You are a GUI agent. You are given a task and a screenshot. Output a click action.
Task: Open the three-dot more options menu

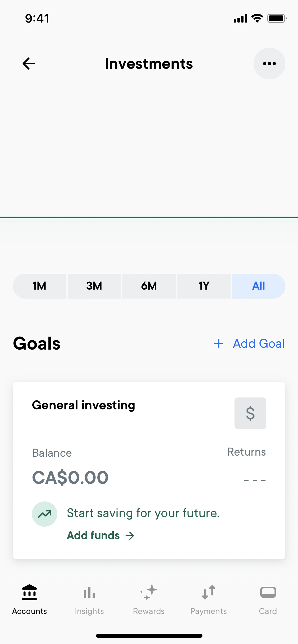(x=269, y=64)
